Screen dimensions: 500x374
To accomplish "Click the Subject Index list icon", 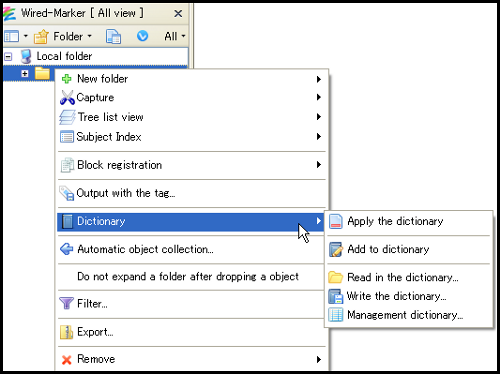I will pos(67,137).
